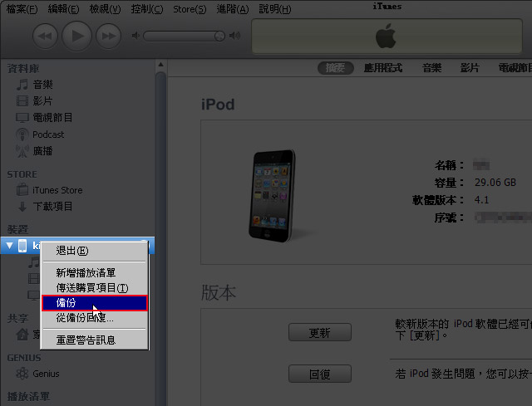The width and height of the screenshot is (532, 406).
Task: Click the GENIUS sidebar header
Action: tap(24, 358)
